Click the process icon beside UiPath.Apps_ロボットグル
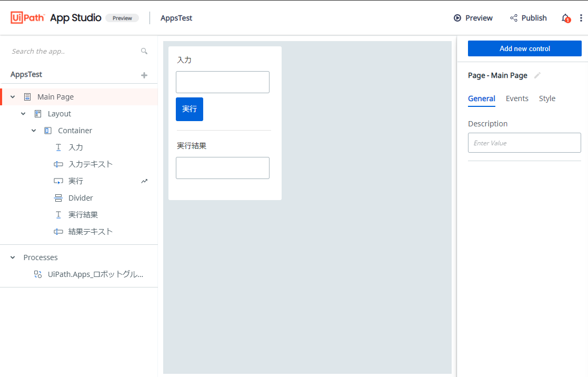 (38, 274)
